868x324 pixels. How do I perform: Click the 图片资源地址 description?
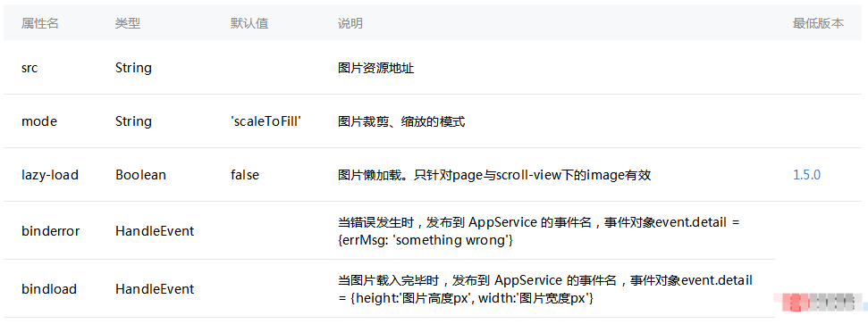click(x=375, y=68)
